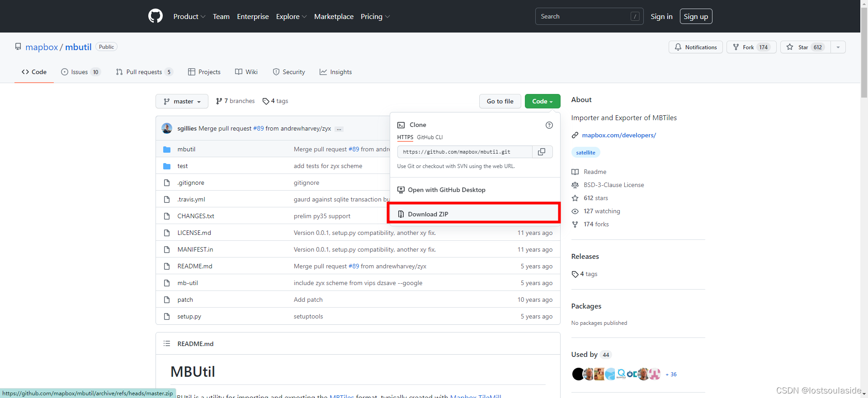Switch to the Security tab
The height and width of the screenshot is (398, 868).
[289, 72]
